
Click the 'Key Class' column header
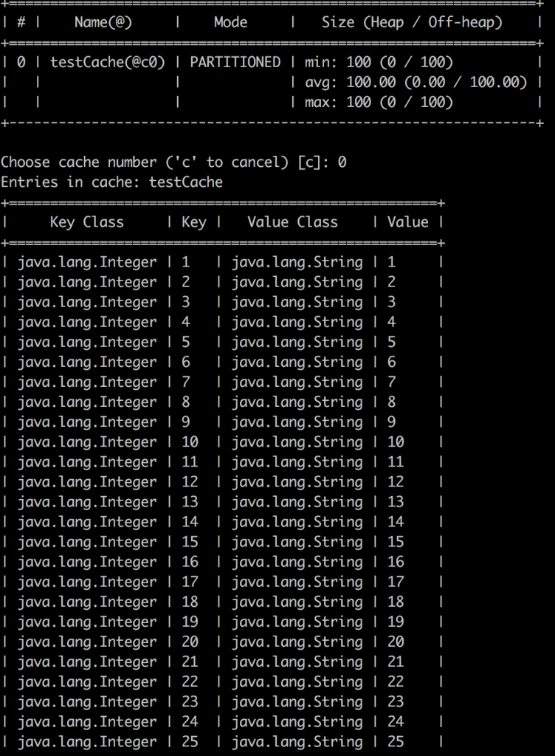click(x=87, y=221)
